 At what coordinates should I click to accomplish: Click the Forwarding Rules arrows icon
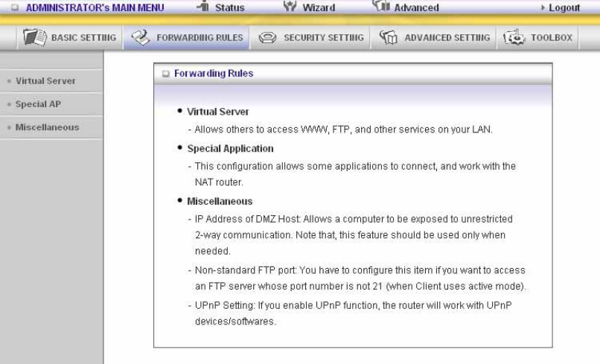pos(141,37)
